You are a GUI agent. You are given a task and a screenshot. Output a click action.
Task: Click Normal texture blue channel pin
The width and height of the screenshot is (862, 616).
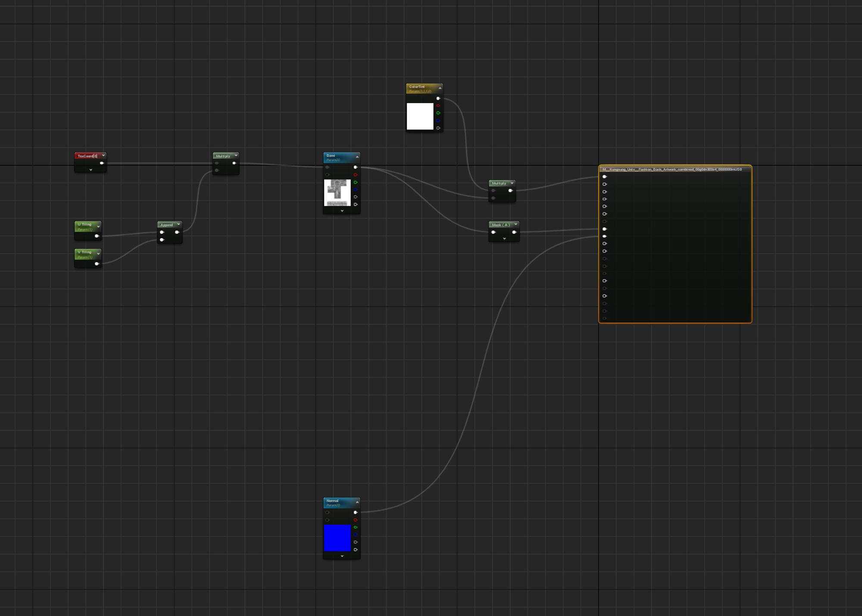point(356,535)
